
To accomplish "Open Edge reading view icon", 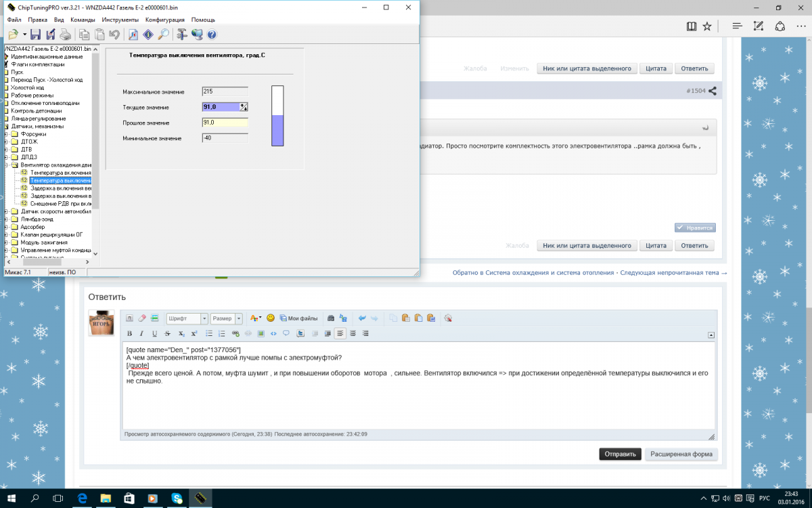I will click(x=691, y=26).
